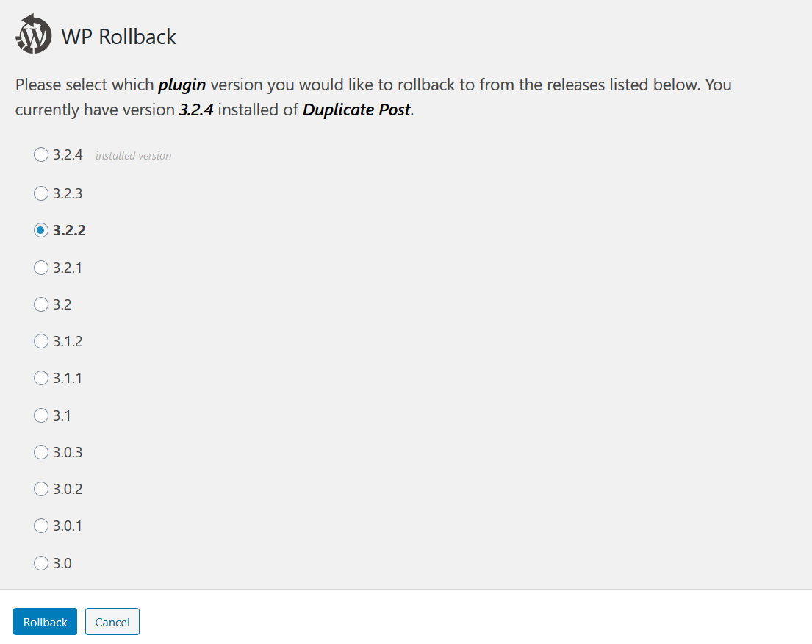Viewport: 812px width, 644px height.
Task: Click the Duplicate Post plugin name
Action: pyautogui.click(x=356, y=110)
